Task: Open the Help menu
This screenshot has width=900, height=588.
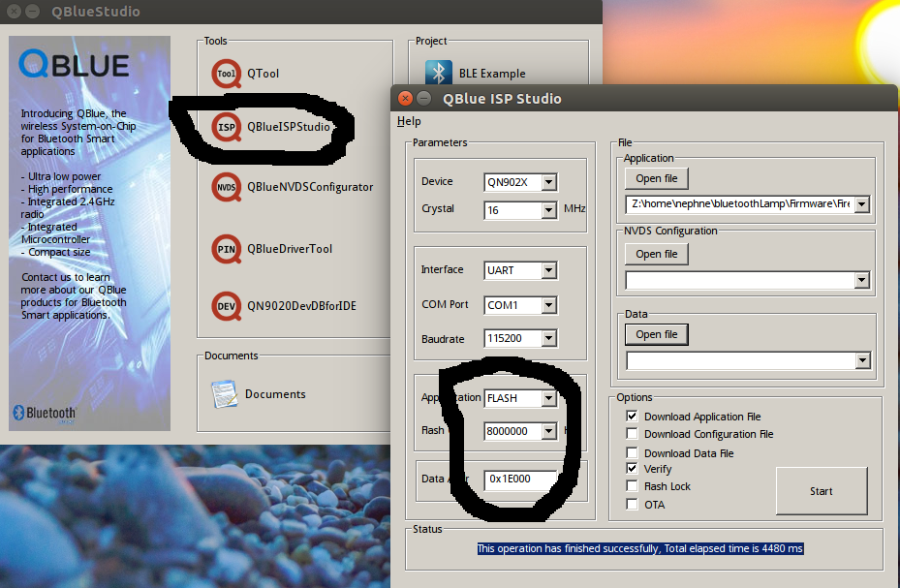Action: pyautogui.click(x=409, y=121)
